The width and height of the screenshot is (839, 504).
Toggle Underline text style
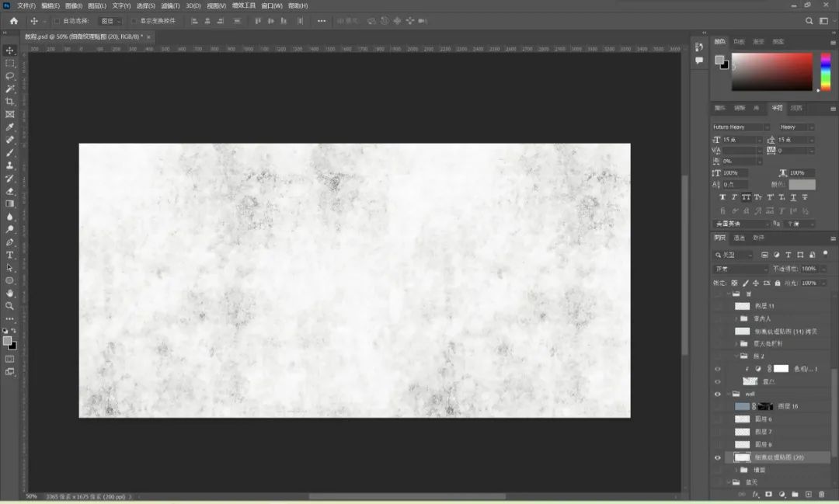pos(793,197)
